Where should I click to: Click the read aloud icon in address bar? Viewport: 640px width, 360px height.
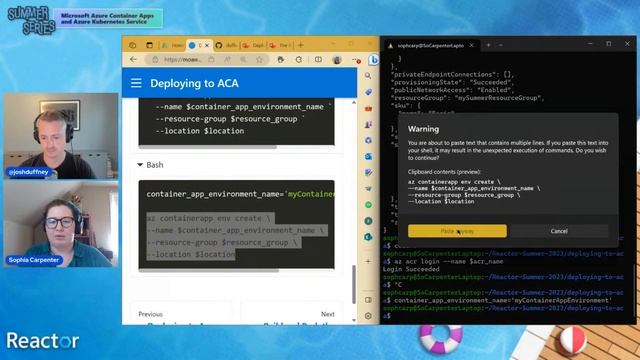227,60
